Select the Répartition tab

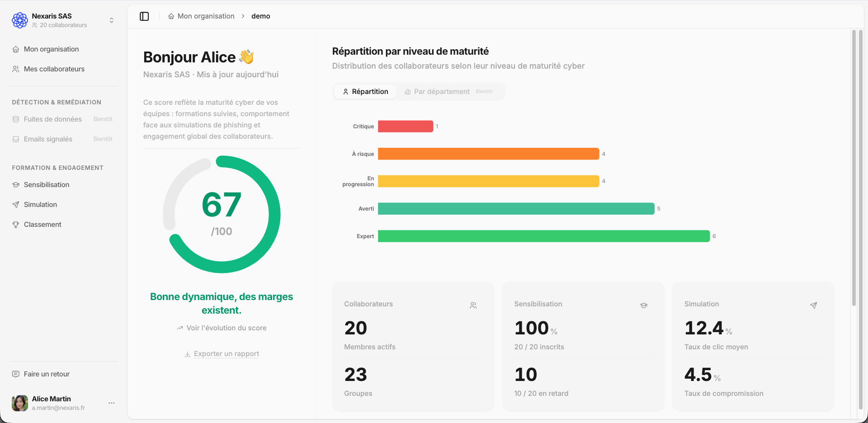[365, 92]
